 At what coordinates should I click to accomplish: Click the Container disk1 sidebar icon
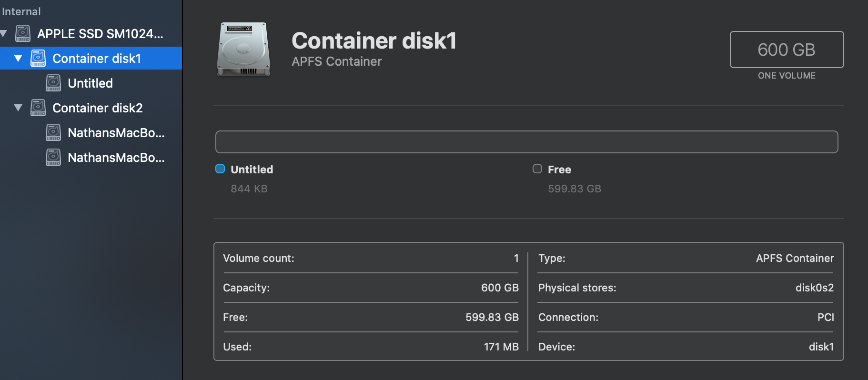(38, 58)
